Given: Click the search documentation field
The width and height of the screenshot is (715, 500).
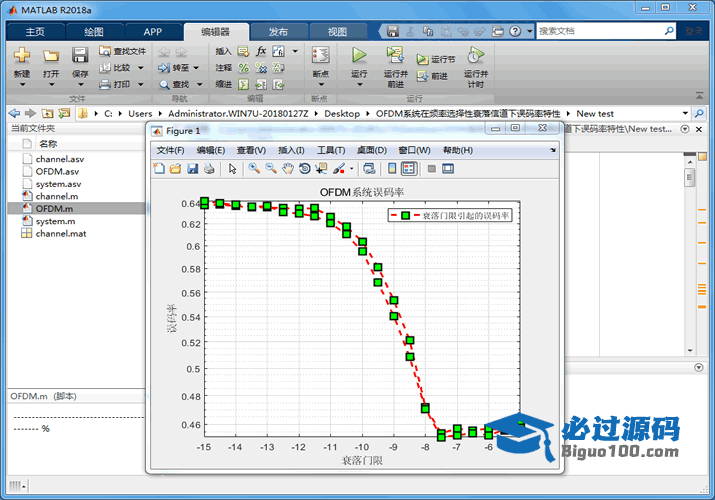Looking at the screenshot, I should (600, 31).
